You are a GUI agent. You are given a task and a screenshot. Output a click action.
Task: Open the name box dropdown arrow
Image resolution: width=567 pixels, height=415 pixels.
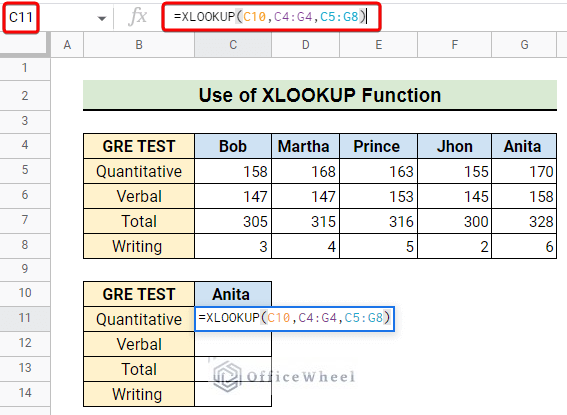102,18
